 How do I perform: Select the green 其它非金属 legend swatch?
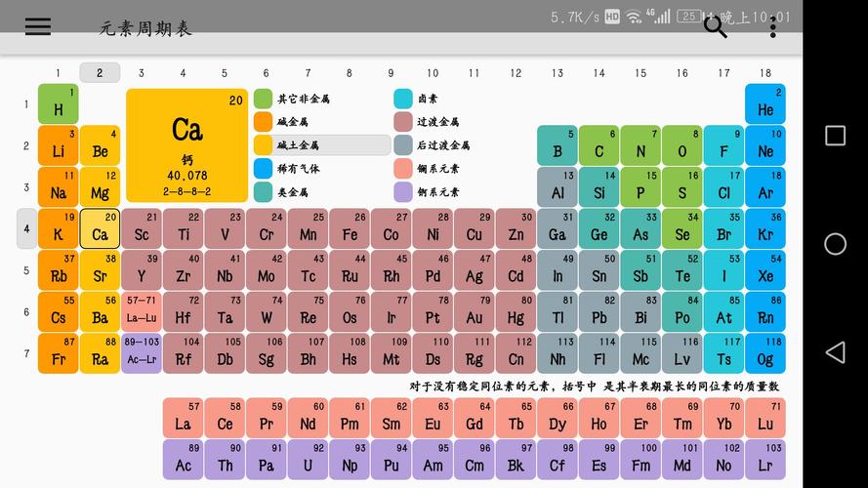click(x=263, y=99)
